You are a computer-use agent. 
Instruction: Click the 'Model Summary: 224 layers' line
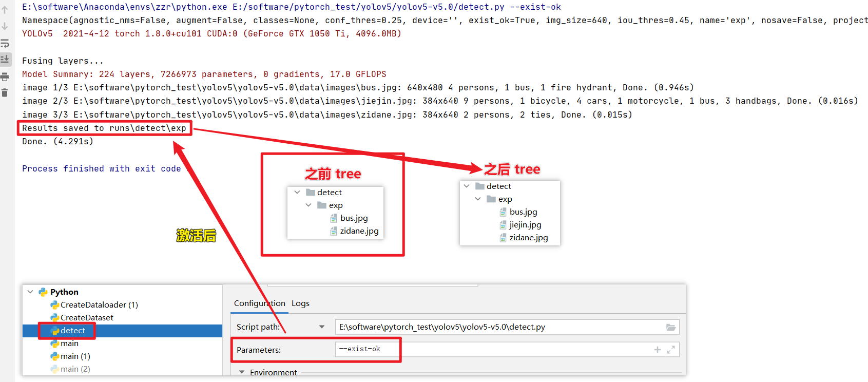click(x=204, y=74)
